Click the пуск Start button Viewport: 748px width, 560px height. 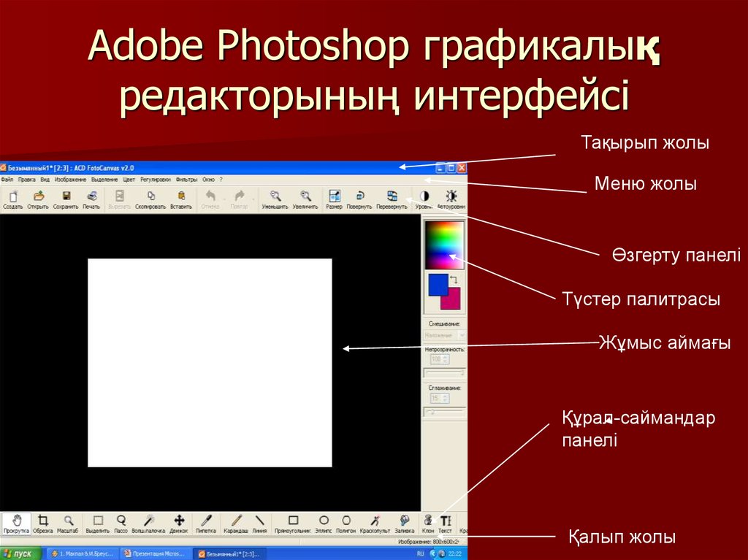coord(20,554)
